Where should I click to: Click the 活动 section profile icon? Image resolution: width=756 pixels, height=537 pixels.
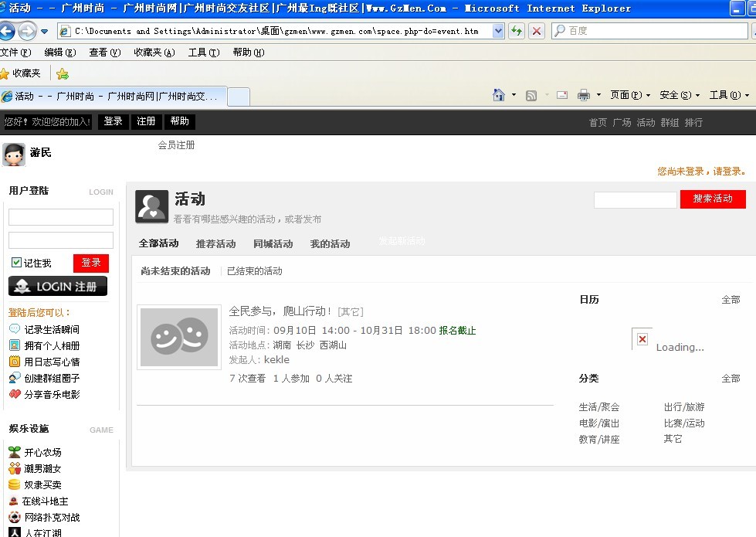(152, 206)
